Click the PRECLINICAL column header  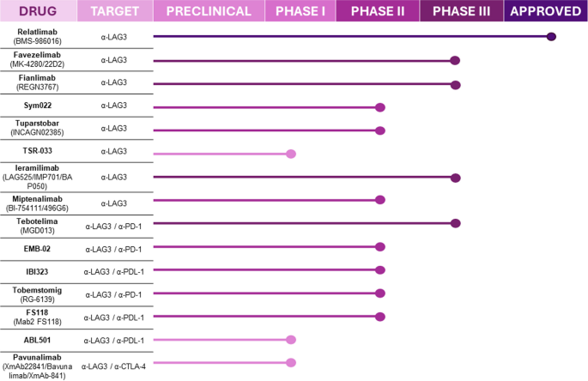[209, 11]
